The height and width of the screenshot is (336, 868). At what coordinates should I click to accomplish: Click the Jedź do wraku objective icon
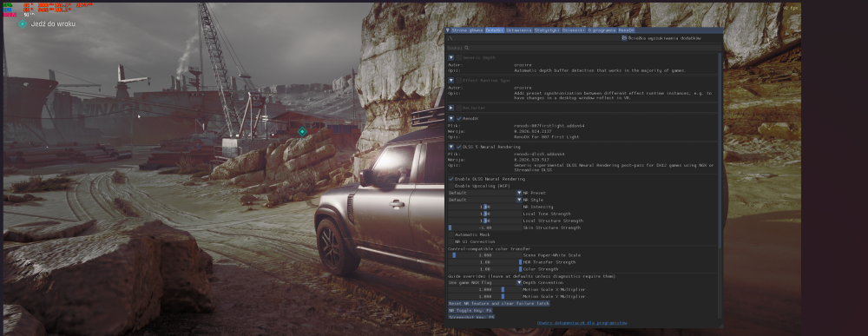pyautogui.click(x=23, y=23)
